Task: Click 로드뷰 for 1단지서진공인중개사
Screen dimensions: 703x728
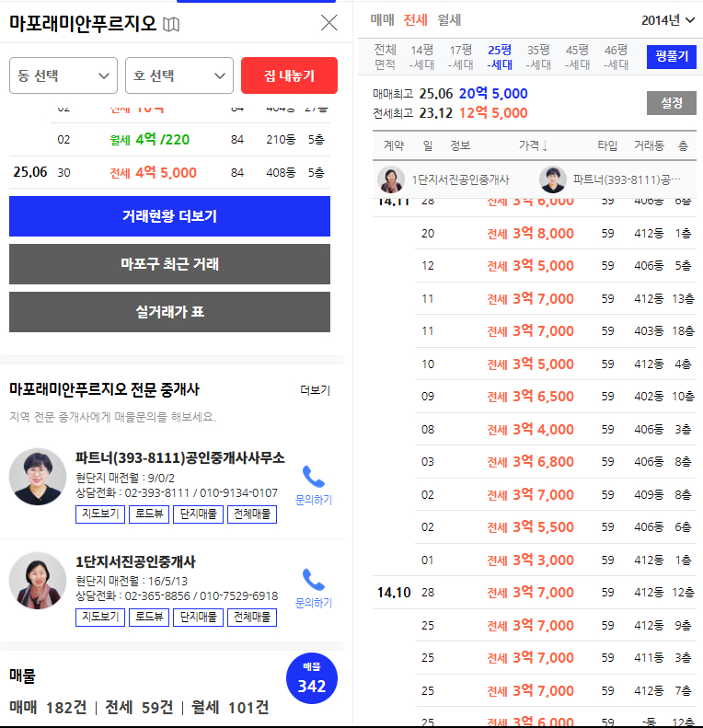Action: pos(149,617)
